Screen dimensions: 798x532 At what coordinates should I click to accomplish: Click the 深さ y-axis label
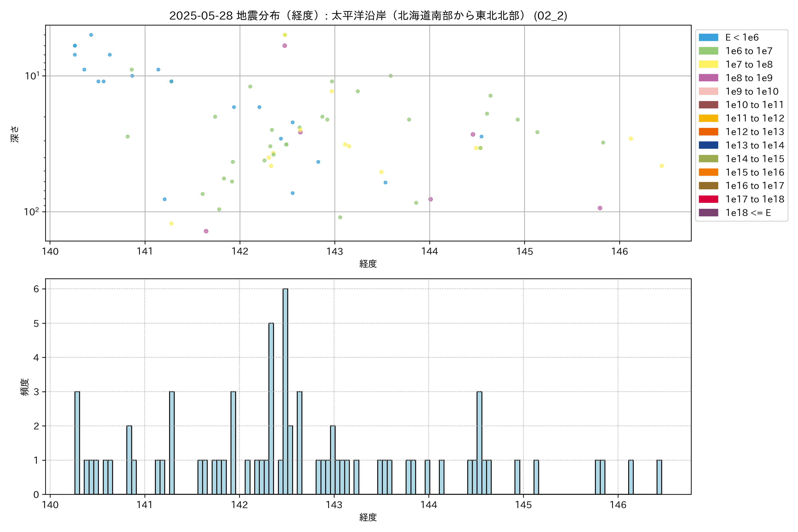pos(15,134)
